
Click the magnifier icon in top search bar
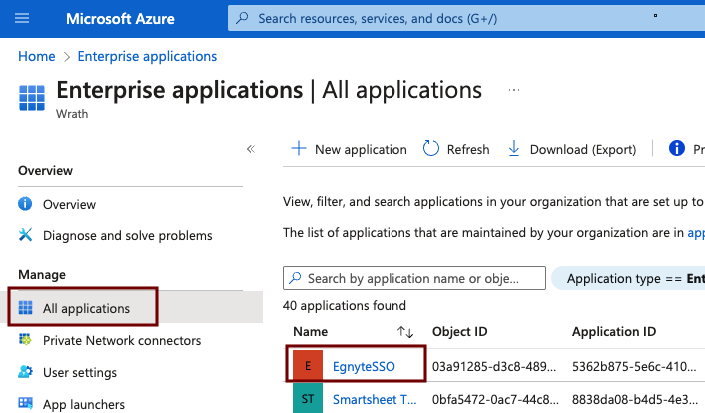pyautogui.click(x=242, y=18)
